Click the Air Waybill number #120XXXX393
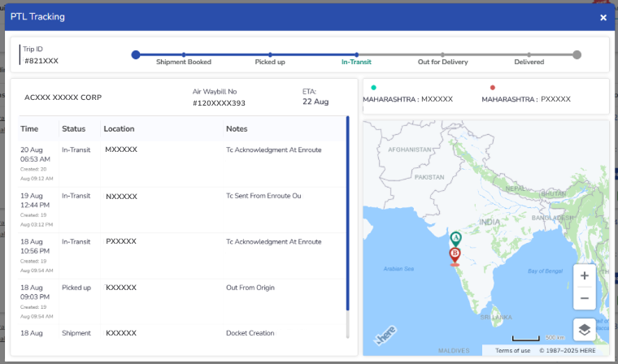 [x=219, y=103]
